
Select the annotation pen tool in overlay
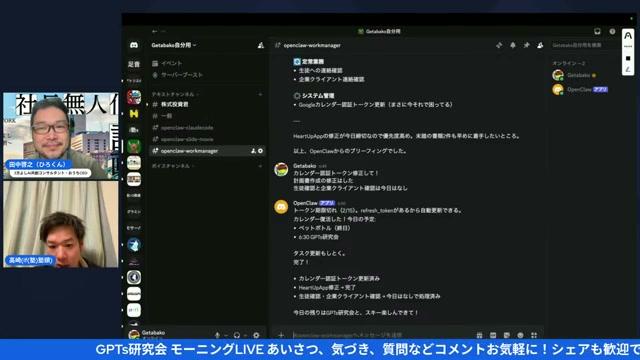pos(628,70)
